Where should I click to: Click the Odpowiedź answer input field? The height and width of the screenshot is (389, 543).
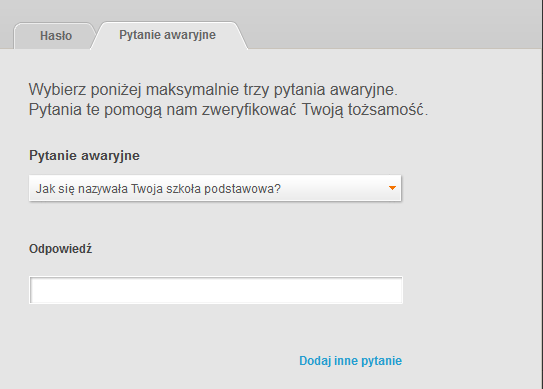pyautogui.click(x=216, y=290)
